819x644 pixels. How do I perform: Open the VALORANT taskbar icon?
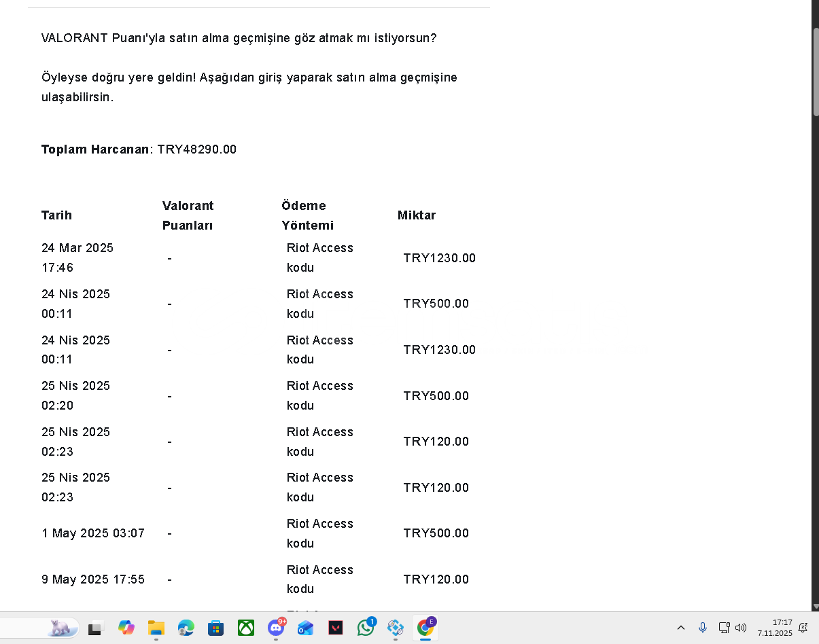(336, 628)
